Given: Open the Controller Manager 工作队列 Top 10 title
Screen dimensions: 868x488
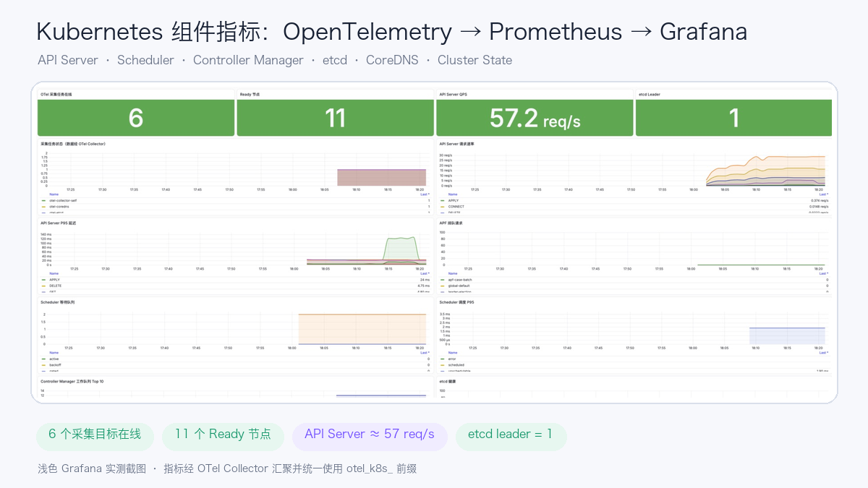Looking at the screenshot, I should (72, 381).
